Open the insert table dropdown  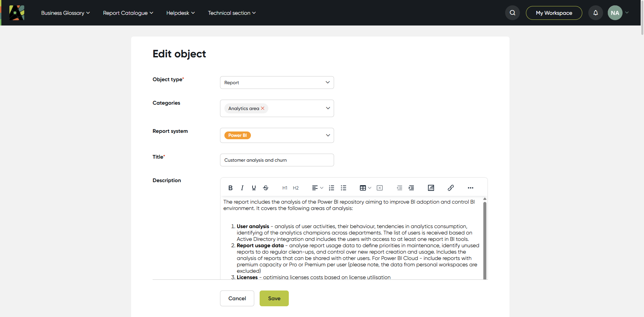pyautogui.click(x=365, y=188)
